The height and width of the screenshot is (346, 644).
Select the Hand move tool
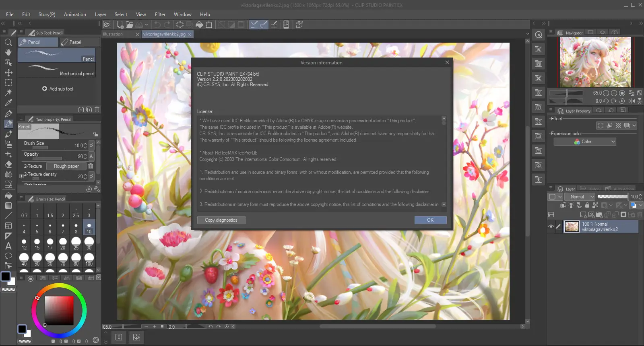[x=8, y=52]
